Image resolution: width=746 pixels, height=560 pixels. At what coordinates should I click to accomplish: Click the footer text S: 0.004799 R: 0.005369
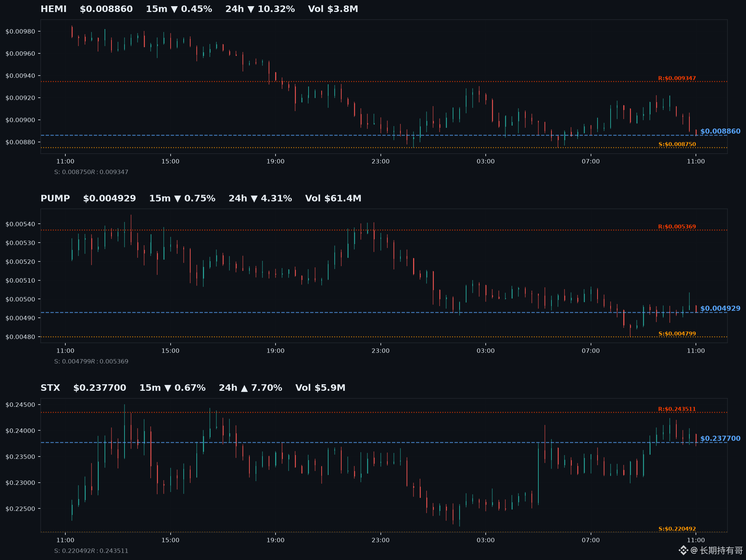click(91, 361)
